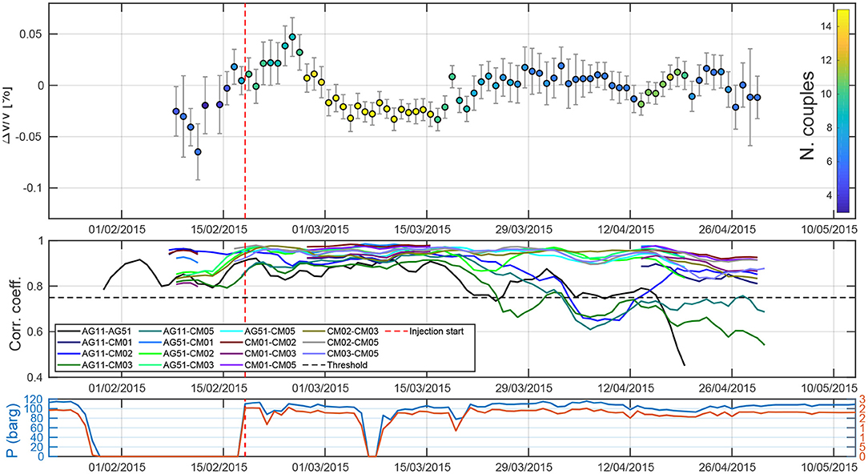Click the AG11-CM02 legend label
Screen dimensions: 868x474
click(x=106, y=354)
